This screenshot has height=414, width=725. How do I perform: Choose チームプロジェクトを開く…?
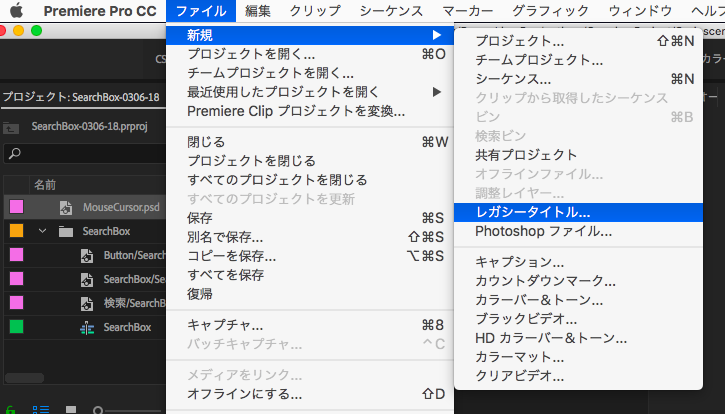(x=310, y=73)
